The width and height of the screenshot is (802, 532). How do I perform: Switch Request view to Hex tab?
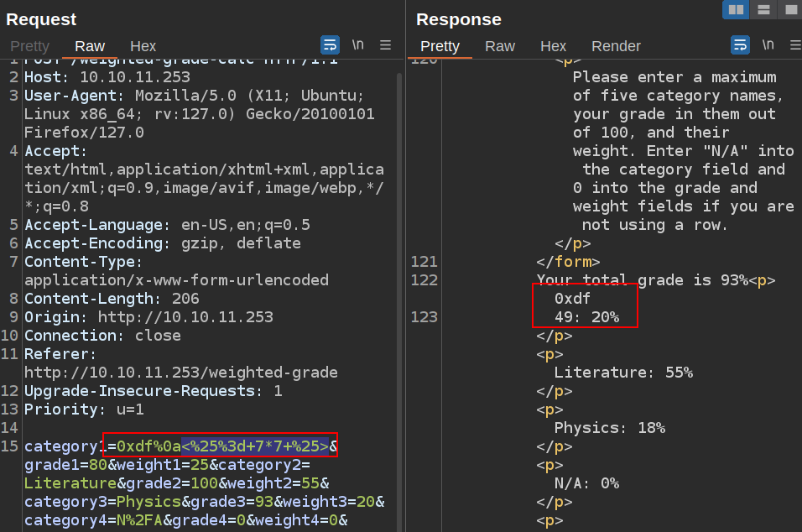click(x=143, y=46)
